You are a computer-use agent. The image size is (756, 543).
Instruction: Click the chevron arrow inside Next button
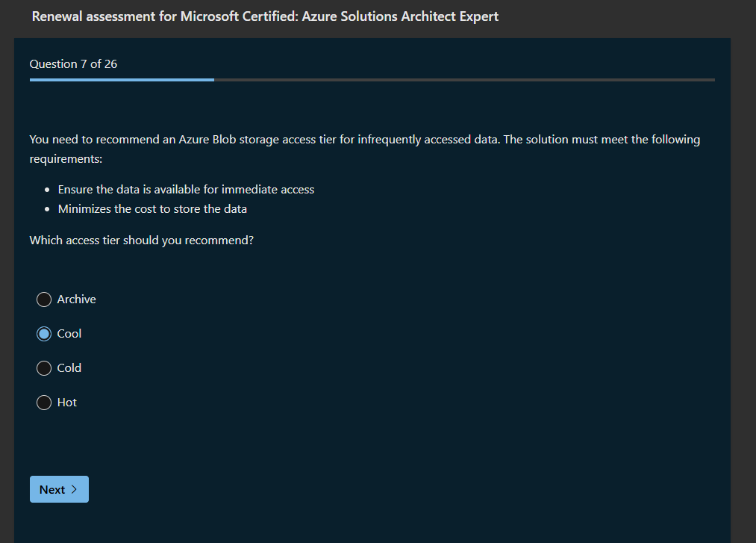coord(74,490)
